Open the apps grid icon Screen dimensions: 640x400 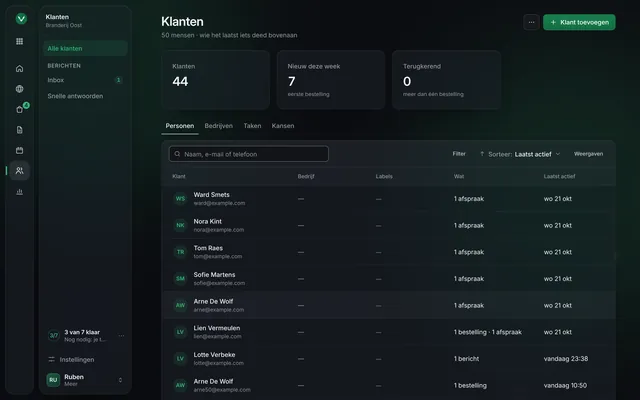20,41
